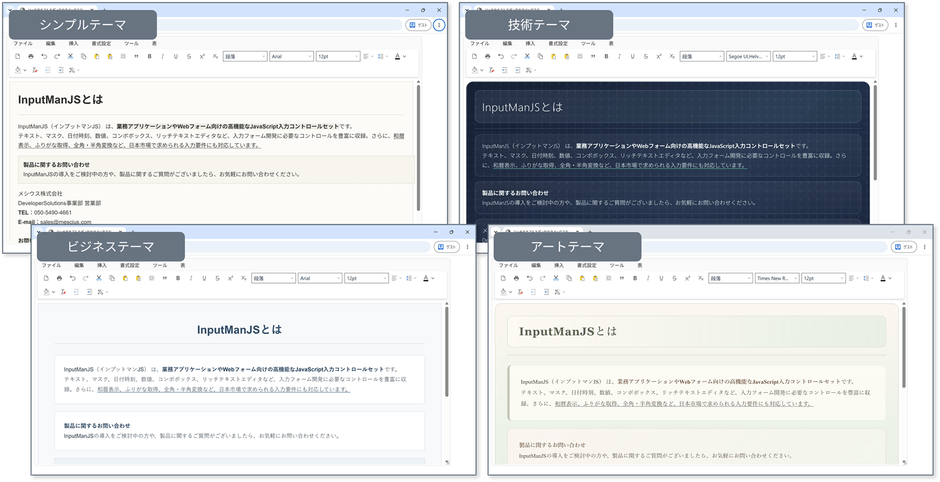Click ゲスト profile button in Art theme browser

[x=904, y=247]
